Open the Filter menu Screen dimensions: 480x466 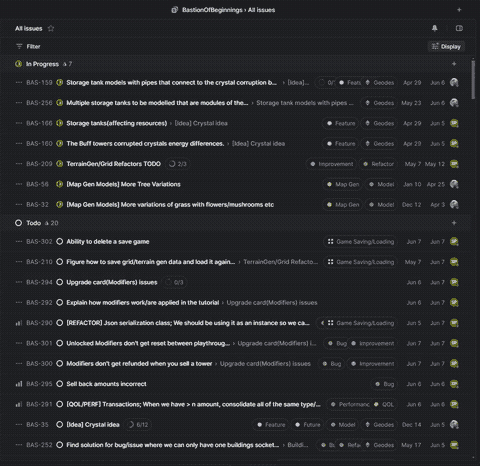[x=28, y=46]
